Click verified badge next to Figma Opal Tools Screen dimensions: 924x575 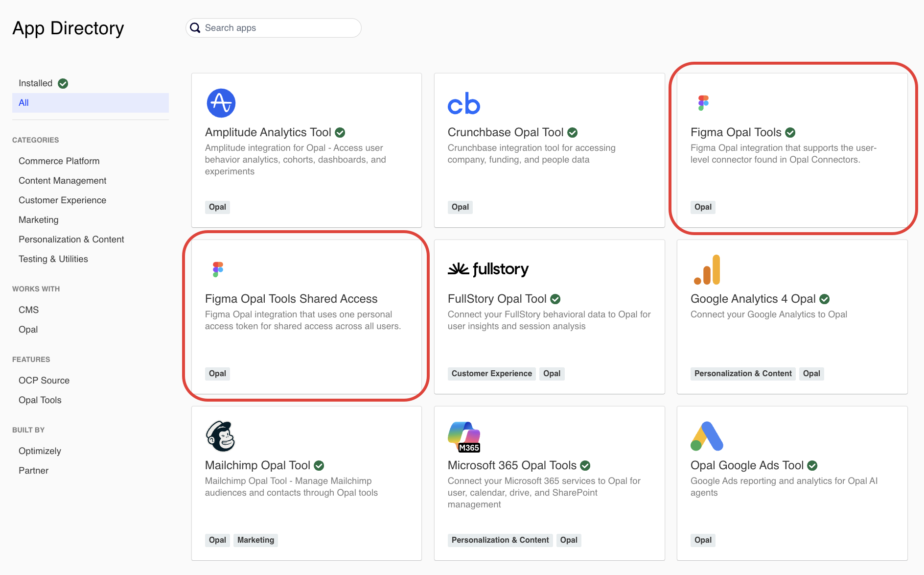tap(790, 132)
